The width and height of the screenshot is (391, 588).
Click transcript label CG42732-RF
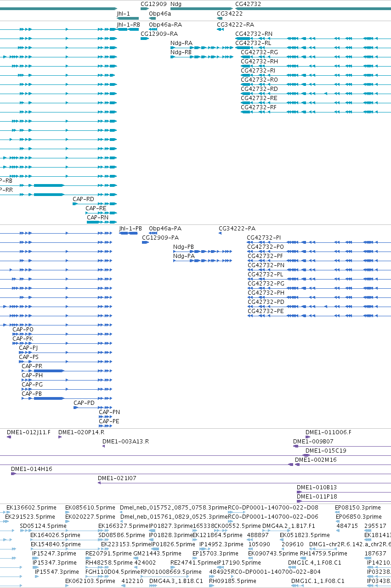[259, 107]
